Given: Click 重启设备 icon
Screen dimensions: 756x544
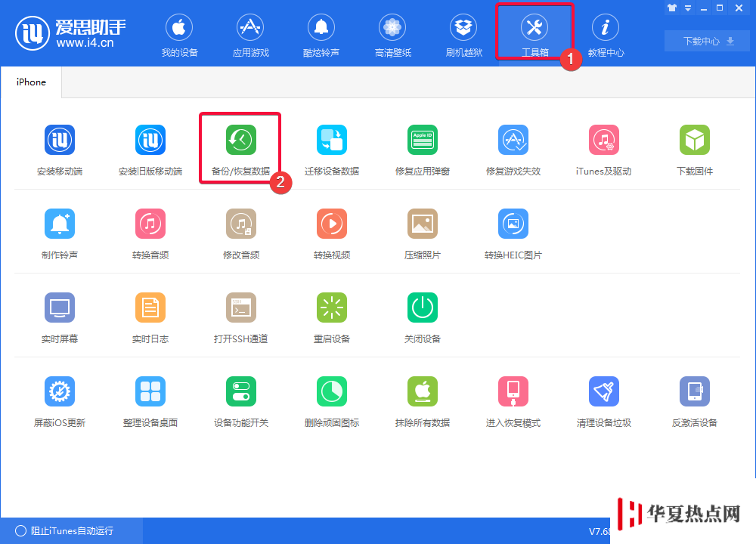Looking at the screenshot, I should [x=332, y=308].
